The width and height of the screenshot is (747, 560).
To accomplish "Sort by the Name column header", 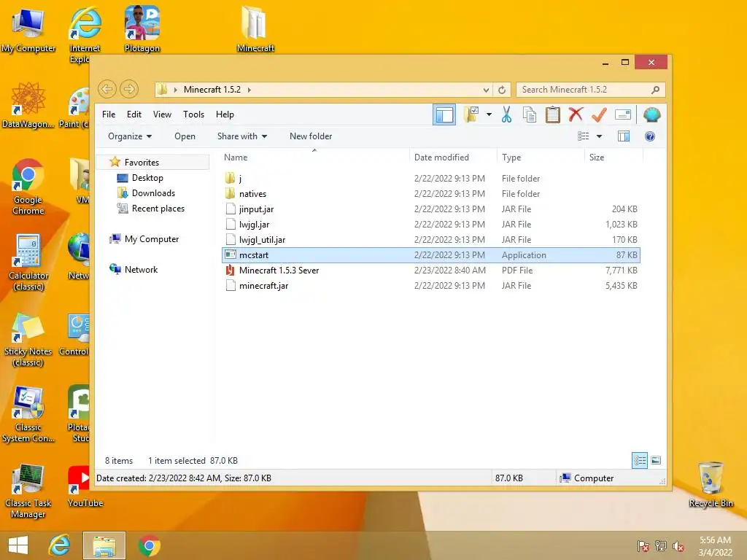I will (314, 157).
